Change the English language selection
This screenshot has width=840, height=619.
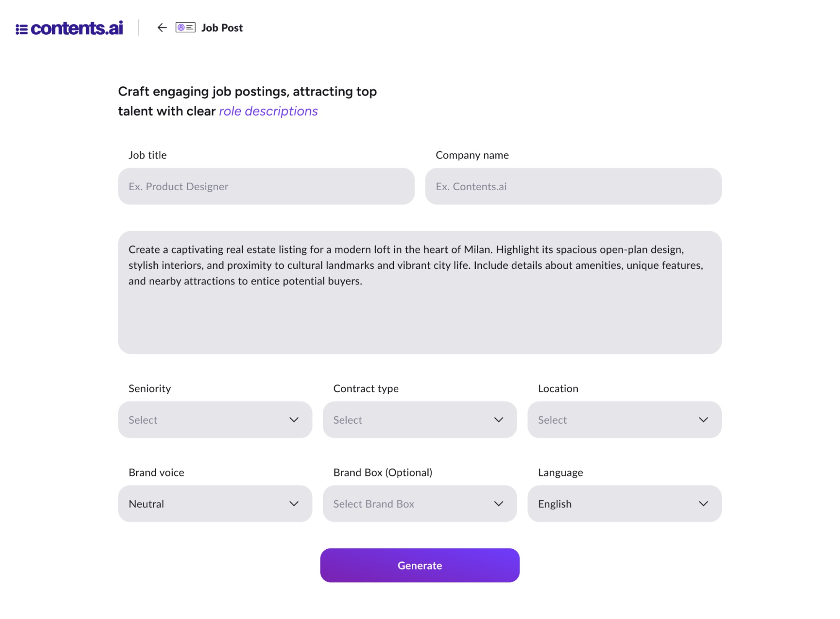point(624,504)
